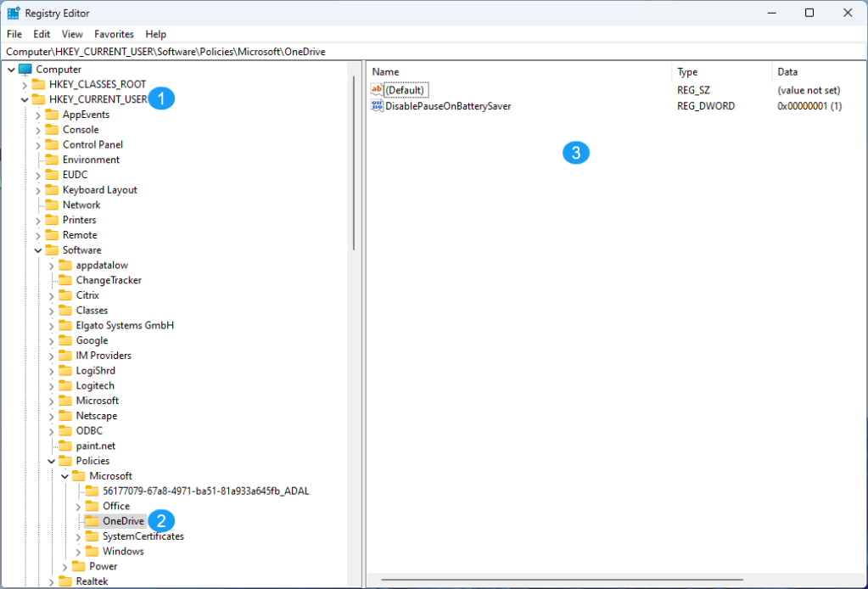Viewport: 868px width, 589px height.
Task: Click the OneDrive folder icon in the tree
Action: [92, 520]
